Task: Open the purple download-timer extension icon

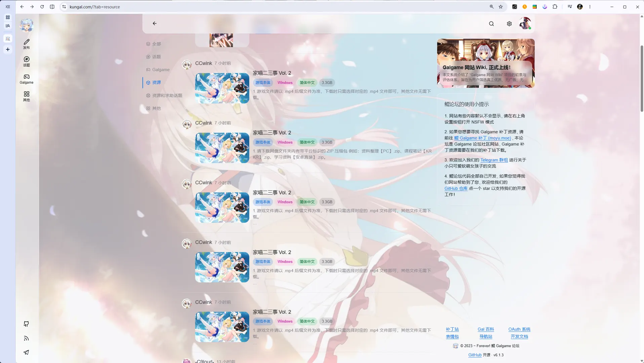Action: click(x=545, y=7)
